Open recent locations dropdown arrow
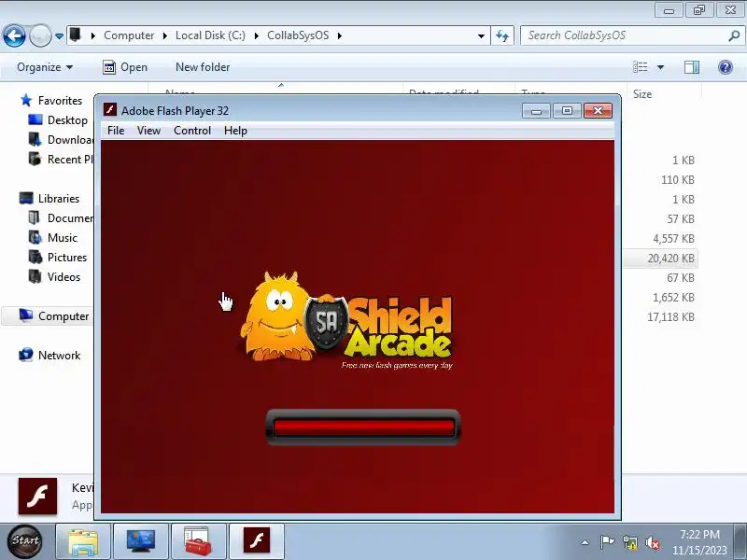 pyautogui.click(x=59, y=36)
